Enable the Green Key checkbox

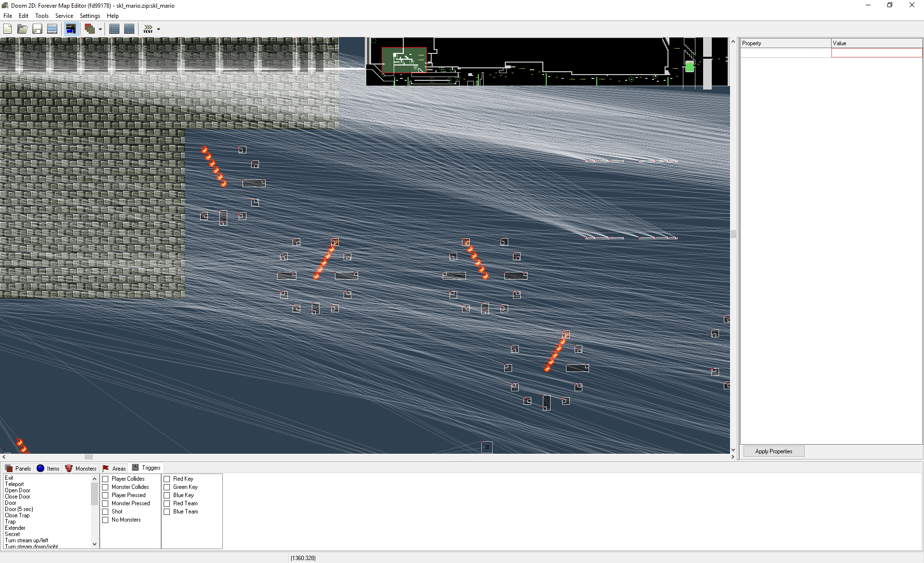[x=167, y=487]
